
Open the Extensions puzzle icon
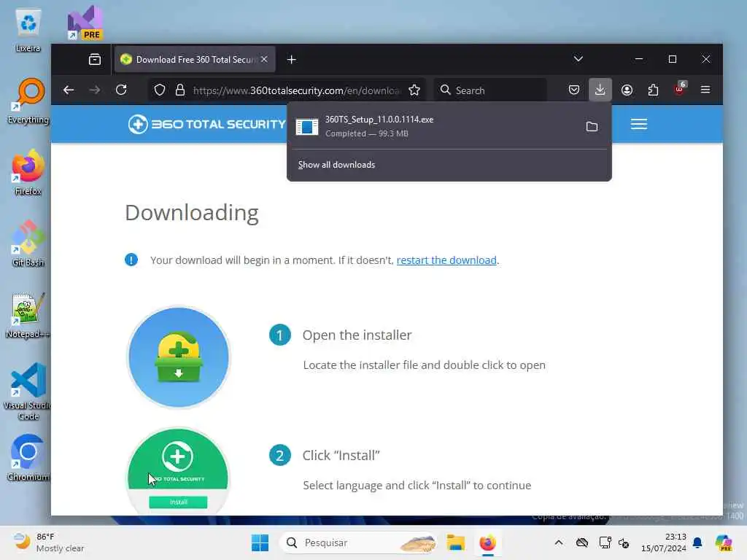pyautogui.click(x=653, y=90)
